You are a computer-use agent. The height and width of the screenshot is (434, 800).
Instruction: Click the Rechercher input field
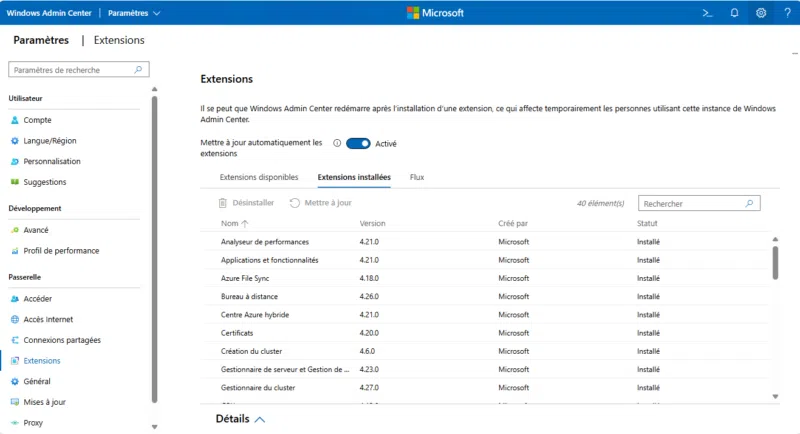(x=690, y=203)
